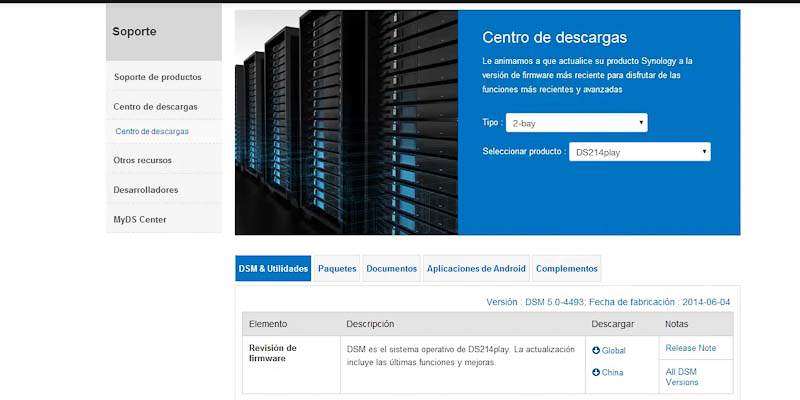This screenshot has height=400, width=800.
Task: Click the blue Centro de descargas sub-link
Action: tap(152, 131)
